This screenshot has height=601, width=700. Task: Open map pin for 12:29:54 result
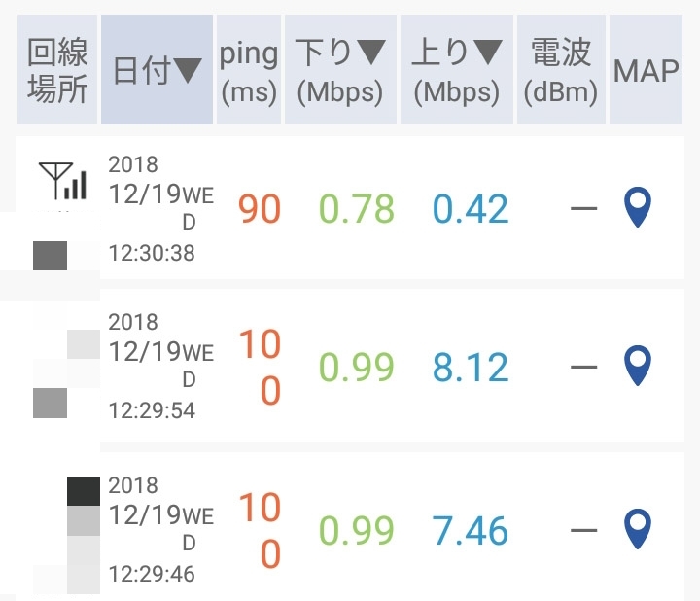638,366
